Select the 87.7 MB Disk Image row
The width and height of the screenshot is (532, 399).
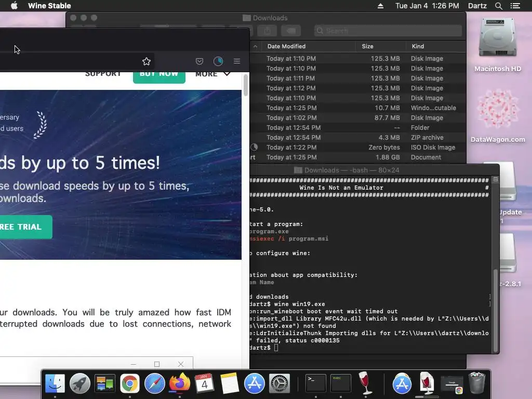[x=357, y=118]
